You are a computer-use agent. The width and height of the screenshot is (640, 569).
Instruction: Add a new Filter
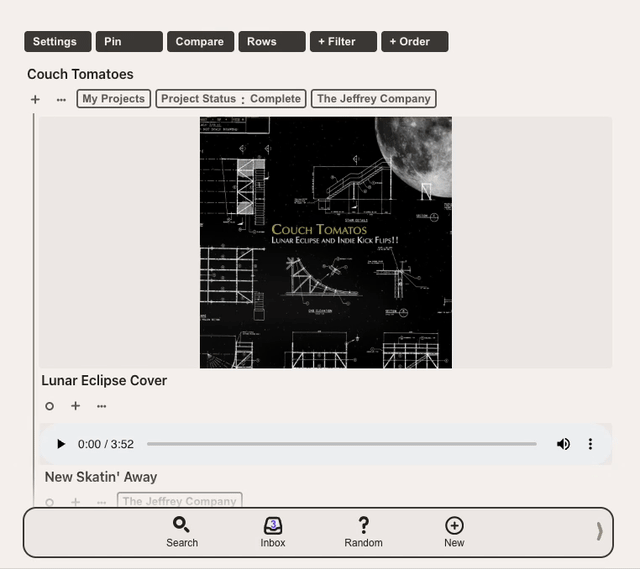343,42
